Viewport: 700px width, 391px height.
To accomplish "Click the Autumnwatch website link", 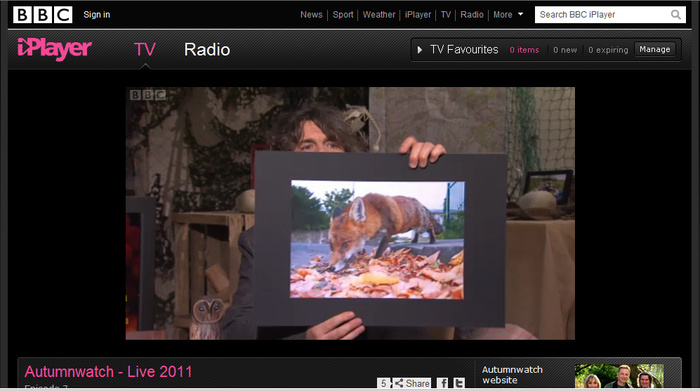I will [x=512, y=375].
